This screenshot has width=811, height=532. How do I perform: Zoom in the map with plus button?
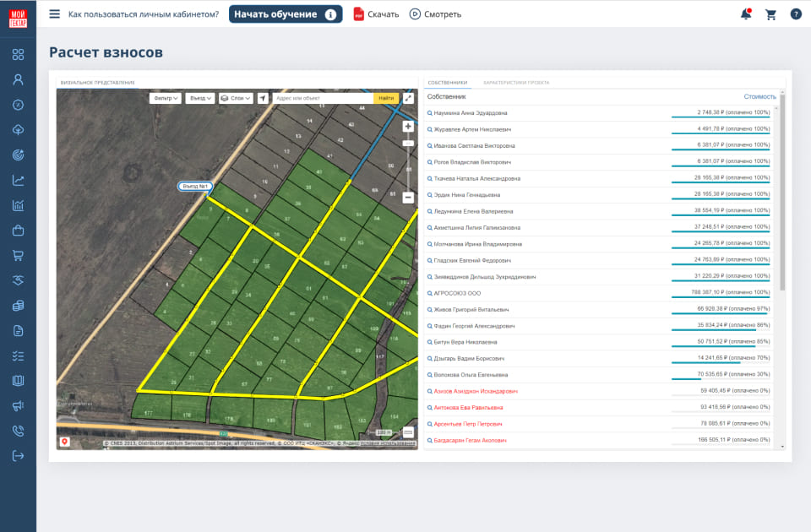(408, 126)
